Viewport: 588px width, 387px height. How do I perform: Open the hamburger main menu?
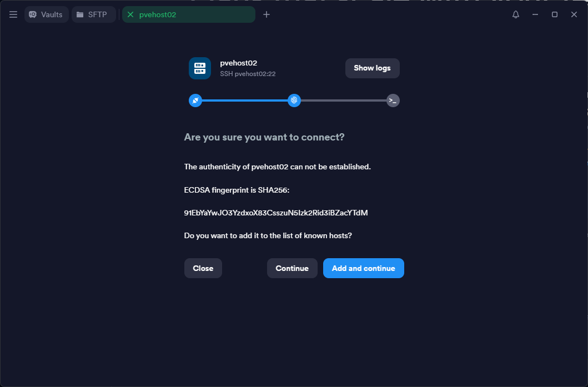[13, 14]
